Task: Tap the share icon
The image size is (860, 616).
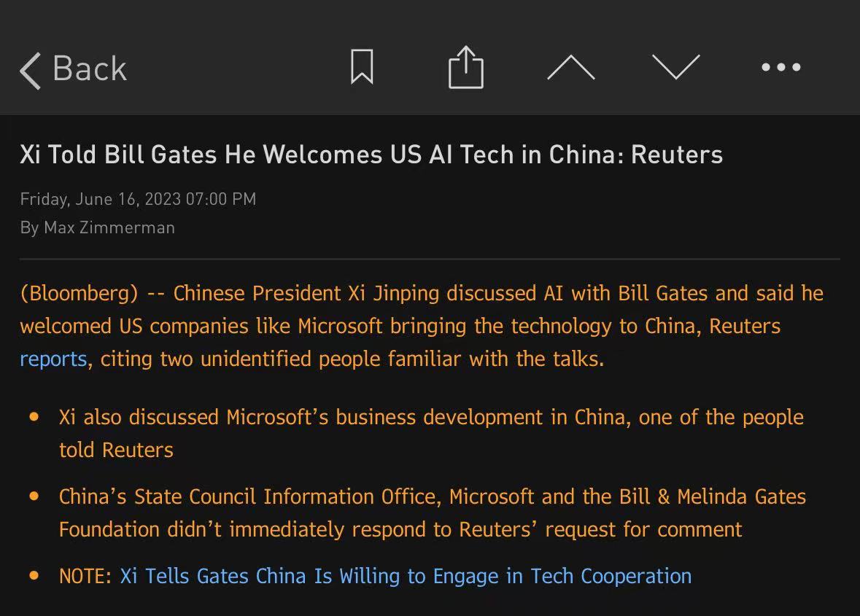Action: pyautogui.click(x=465, y=67)
